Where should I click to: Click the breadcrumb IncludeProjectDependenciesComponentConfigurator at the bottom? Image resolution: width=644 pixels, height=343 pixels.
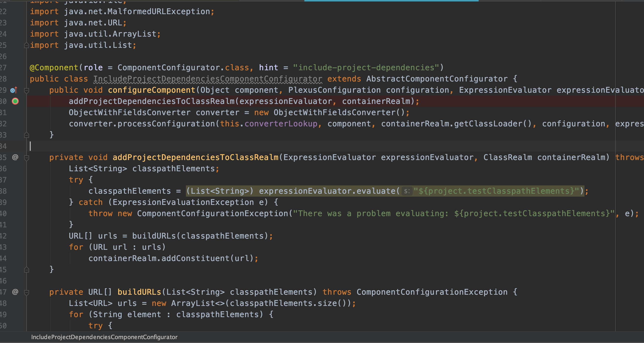pyautogui.click(x=104, y=337)
